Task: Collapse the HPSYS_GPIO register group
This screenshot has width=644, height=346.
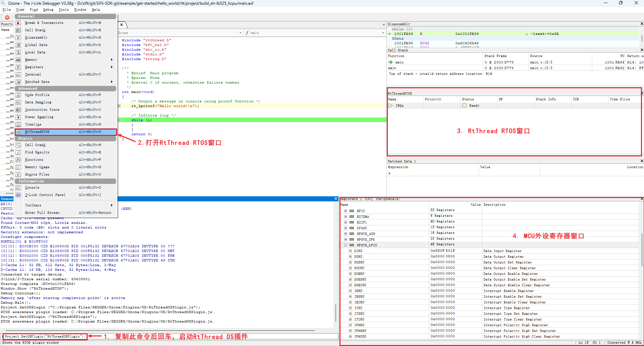Action: (346, 245)
